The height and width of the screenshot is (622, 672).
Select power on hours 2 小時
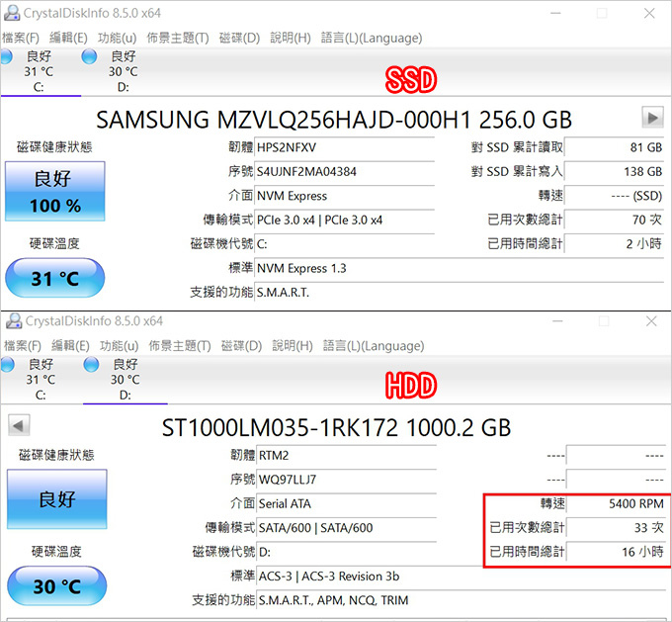[x=614, y=244]
